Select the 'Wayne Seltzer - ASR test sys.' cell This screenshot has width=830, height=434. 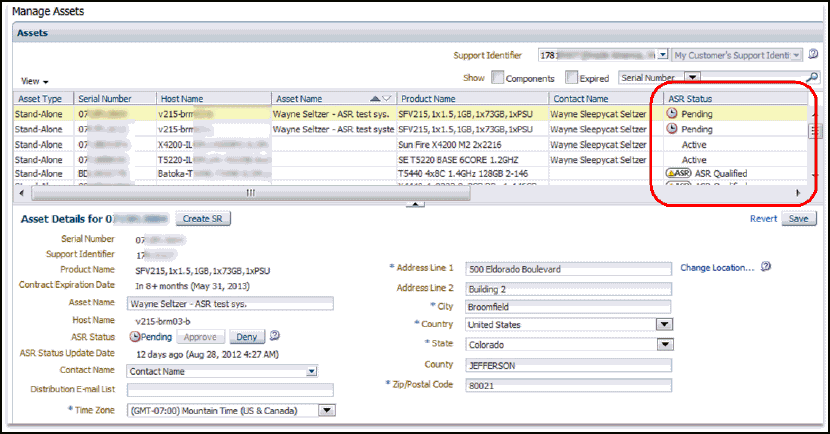[333, 114]
